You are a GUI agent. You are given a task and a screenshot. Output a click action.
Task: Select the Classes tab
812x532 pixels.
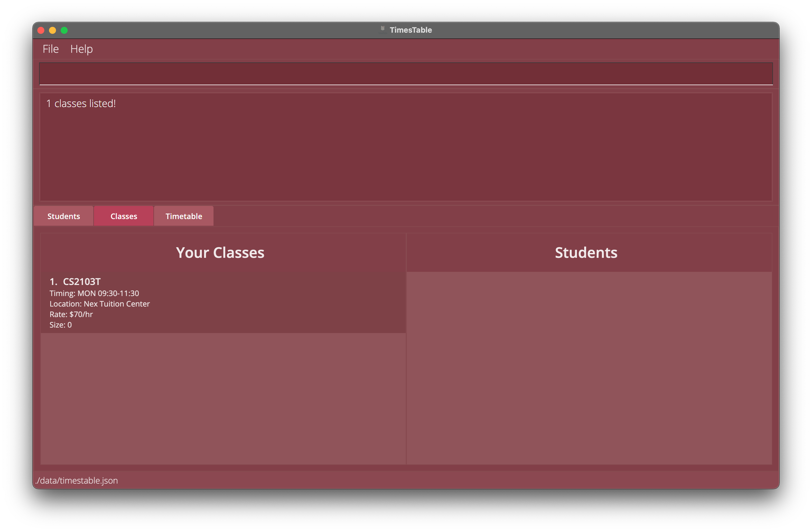pyautogui.click(x=123, y=216)
